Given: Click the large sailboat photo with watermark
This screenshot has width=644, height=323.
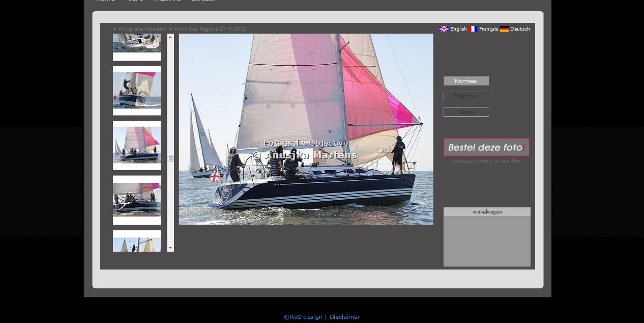Looking at the screenshot, I should [x=306, y=129].
